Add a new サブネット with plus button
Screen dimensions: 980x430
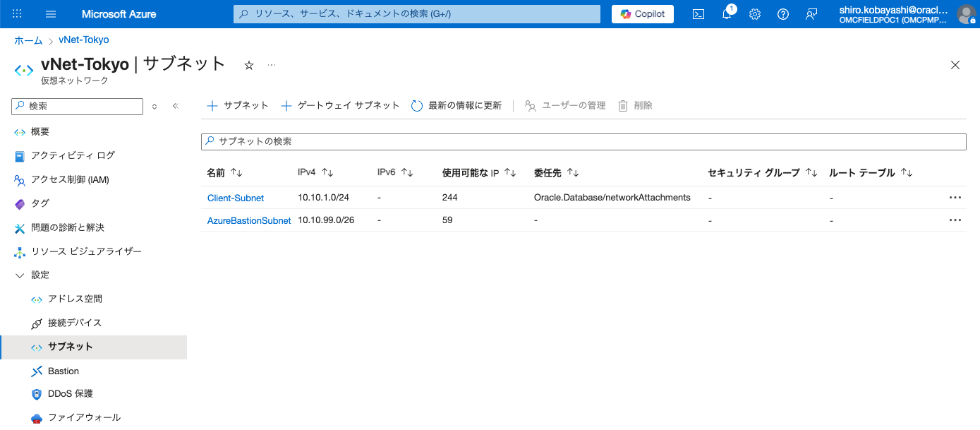coord(238,105)
